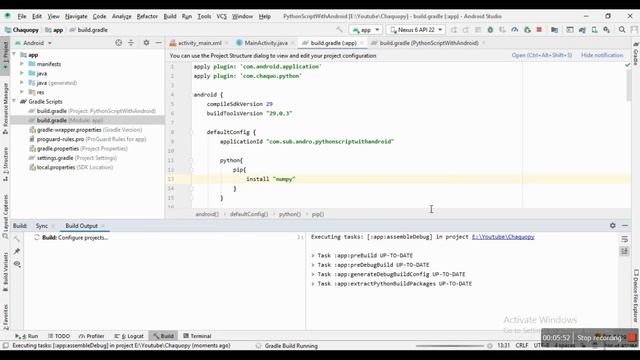Click scroll to end icon in Build output

[624, 251]
